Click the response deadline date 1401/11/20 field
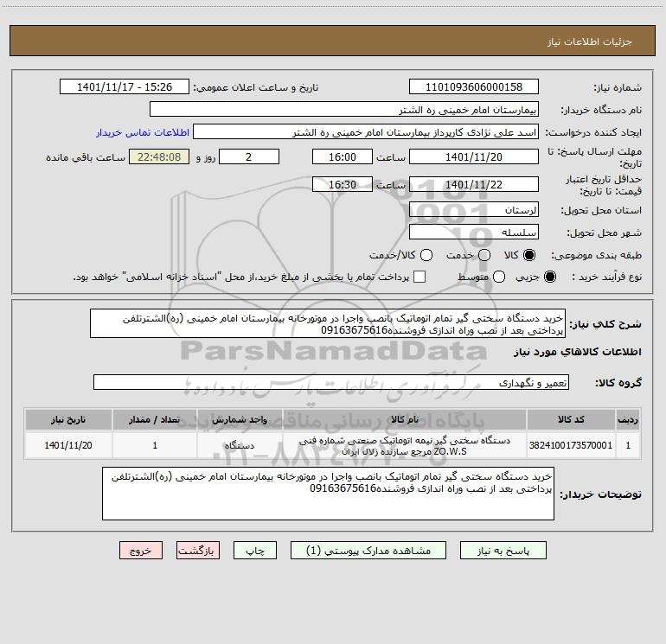The width and height of the screenshot is (666, 644). pyautogui.click(x=474, y=156)
